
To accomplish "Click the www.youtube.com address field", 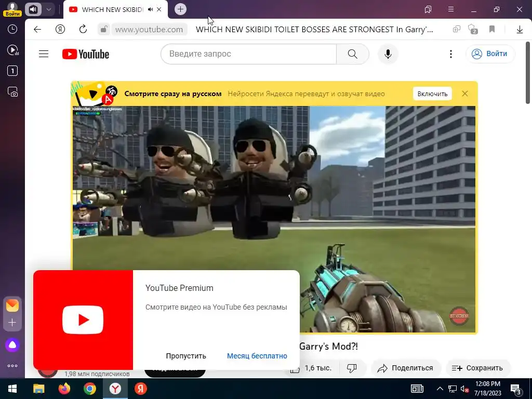I will point(149,30).
